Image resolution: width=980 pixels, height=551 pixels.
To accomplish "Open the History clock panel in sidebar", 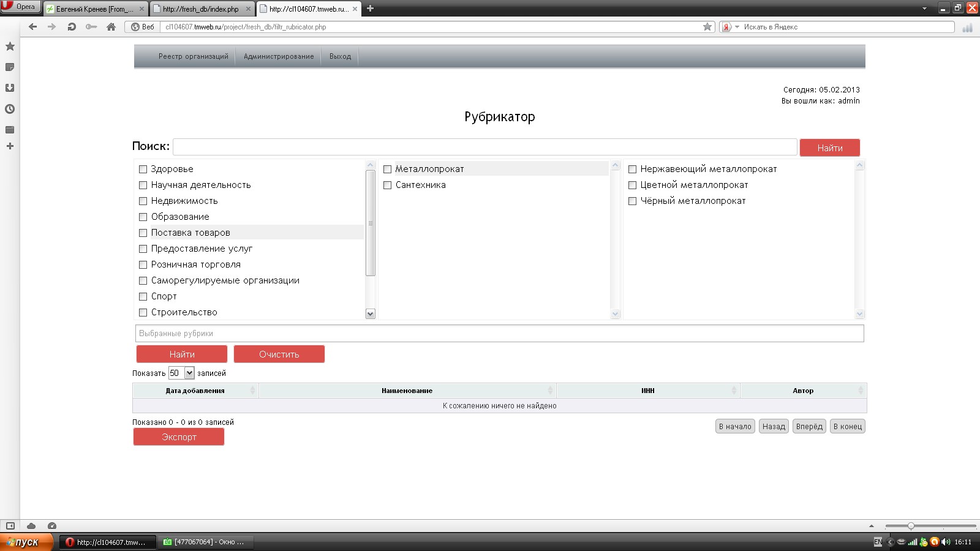I will (x=10, y=109).
